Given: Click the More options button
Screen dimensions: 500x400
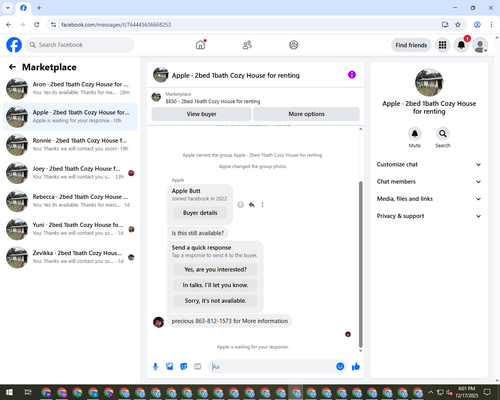Looking at the screenshot, I should pyautogui.click(x=306, y=114).
